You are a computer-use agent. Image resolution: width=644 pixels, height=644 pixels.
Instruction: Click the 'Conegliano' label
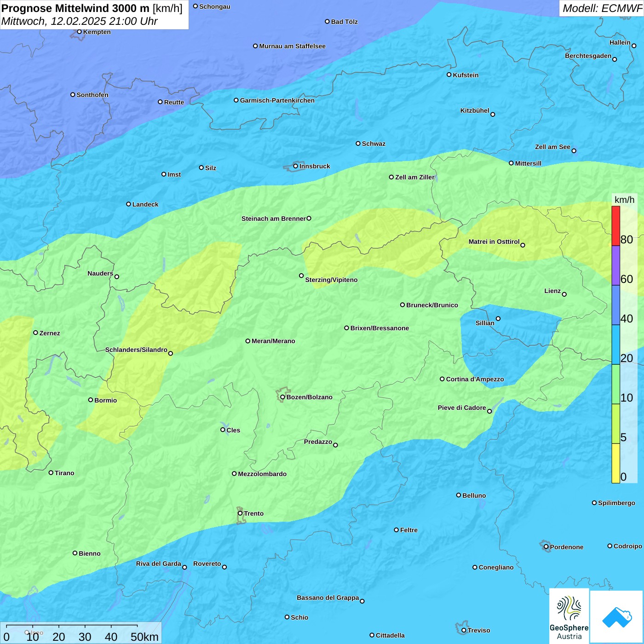[x=496, y=567]
